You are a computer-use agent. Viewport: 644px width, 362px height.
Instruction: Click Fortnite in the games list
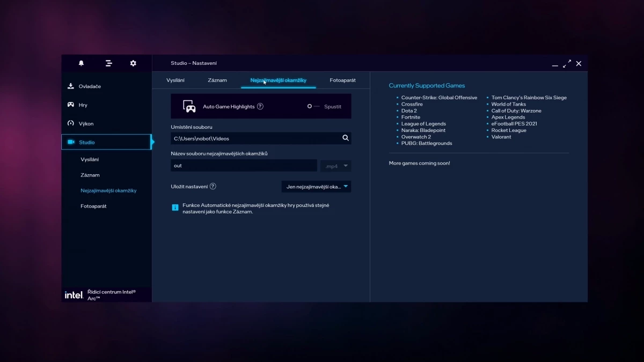click(411, 117)
